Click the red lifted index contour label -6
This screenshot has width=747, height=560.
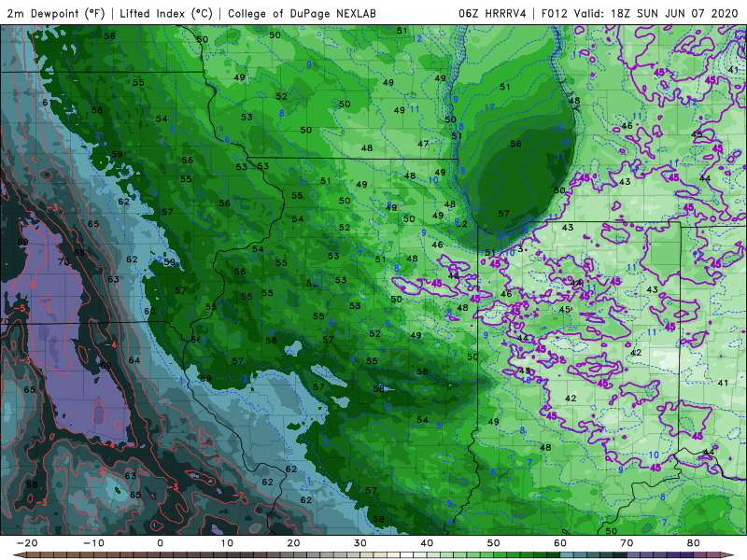coord(31,286)
